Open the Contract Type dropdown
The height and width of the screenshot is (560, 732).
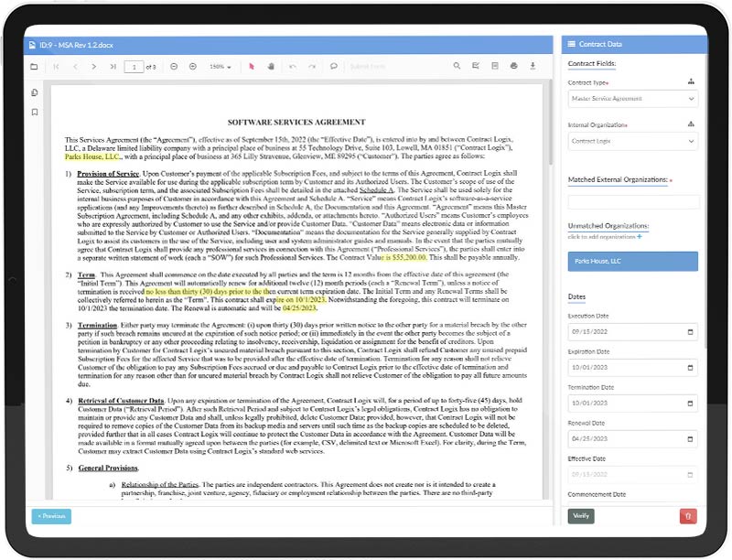(632, 99)
